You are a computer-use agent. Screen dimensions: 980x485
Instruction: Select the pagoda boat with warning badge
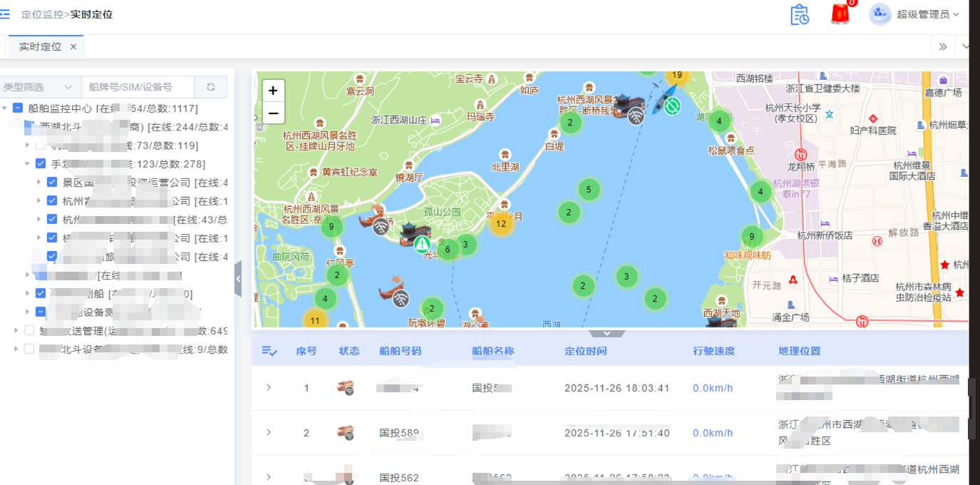coord(416,234)
